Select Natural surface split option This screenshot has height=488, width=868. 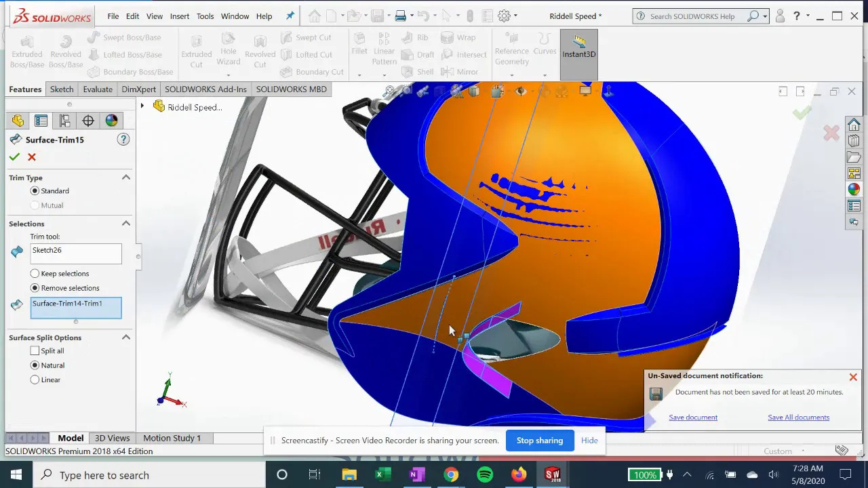point(35,365)
